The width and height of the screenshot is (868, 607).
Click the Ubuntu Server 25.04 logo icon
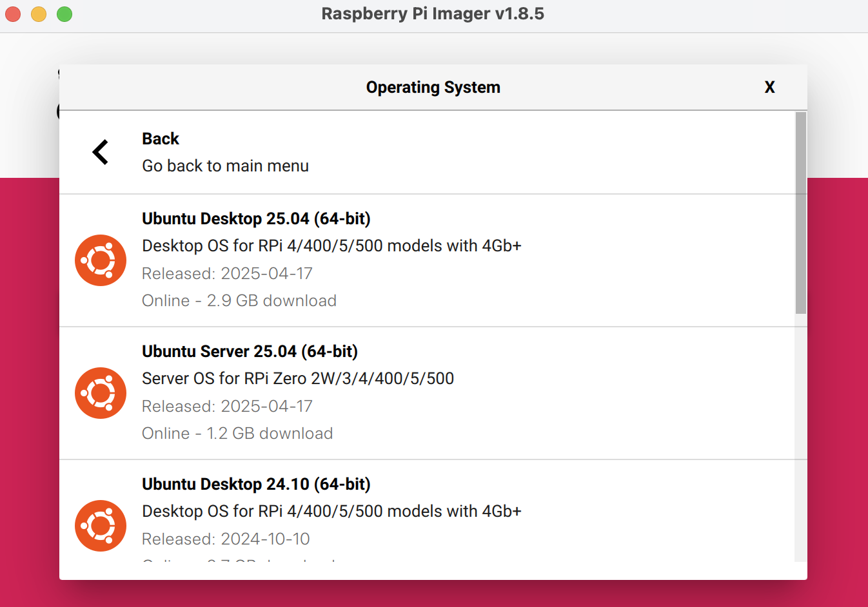101,393
